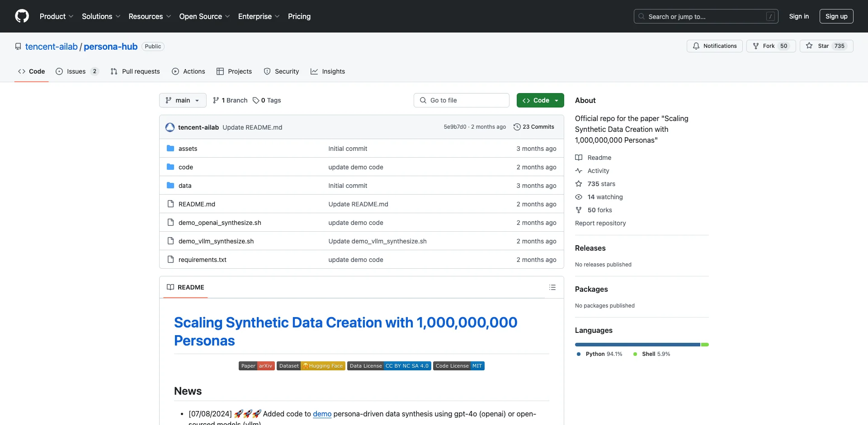The height and width of the screenshot is (425, 868).
Task: Expand the Resources menu
Action: tap(150, 16)
